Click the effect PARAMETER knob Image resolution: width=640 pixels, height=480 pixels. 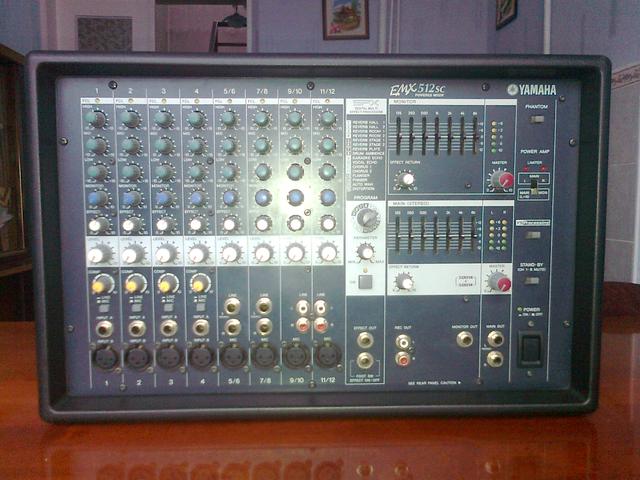[x=367, y=251]
